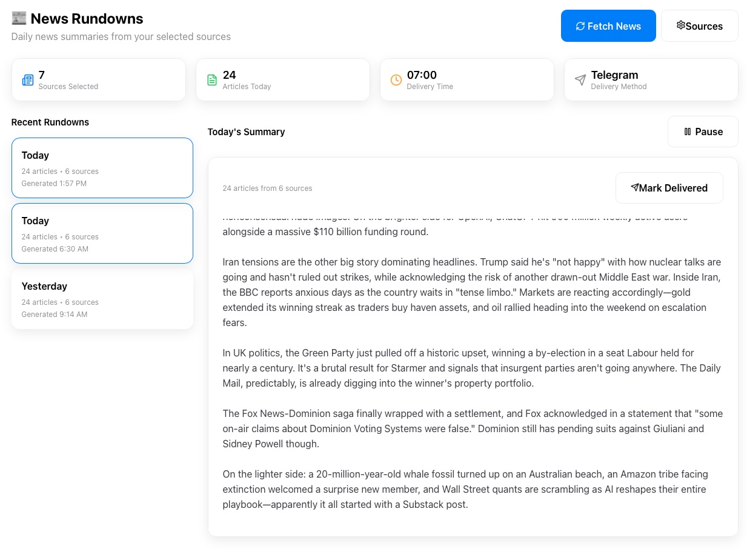Select the Today rundown generated at 1:57 PM
The height and width of the screenshot is (560, 747).
[102, 168]
